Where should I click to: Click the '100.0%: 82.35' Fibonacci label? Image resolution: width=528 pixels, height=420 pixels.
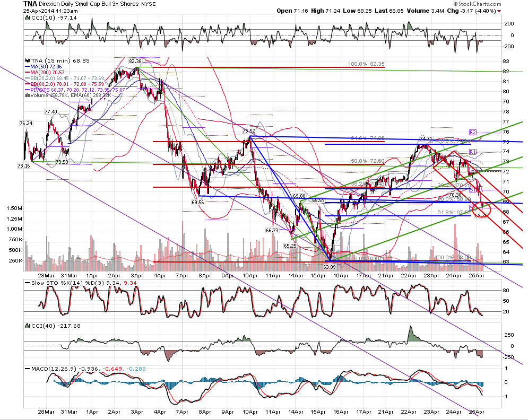(x=366, y=64)
